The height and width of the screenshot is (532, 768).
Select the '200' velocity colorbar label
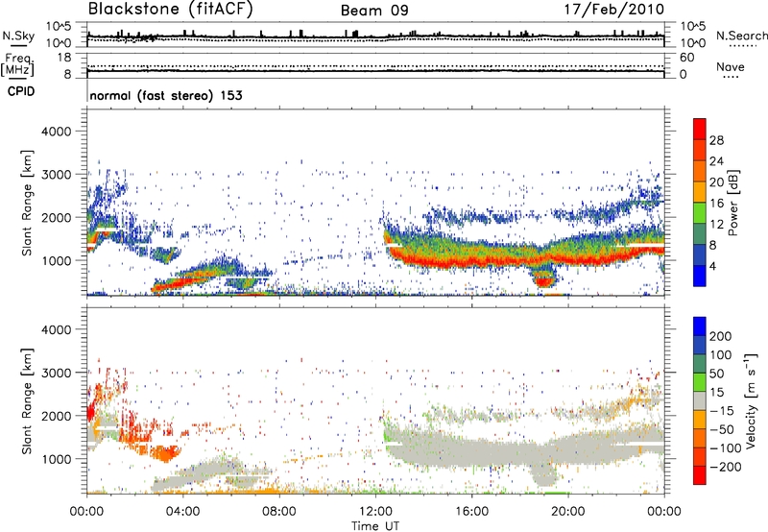[x=721, y=336]
